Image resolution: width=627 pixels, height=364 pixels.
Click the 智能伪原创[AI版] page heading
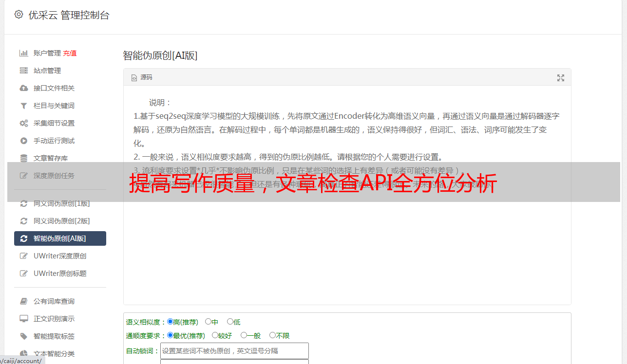[160, 55]
